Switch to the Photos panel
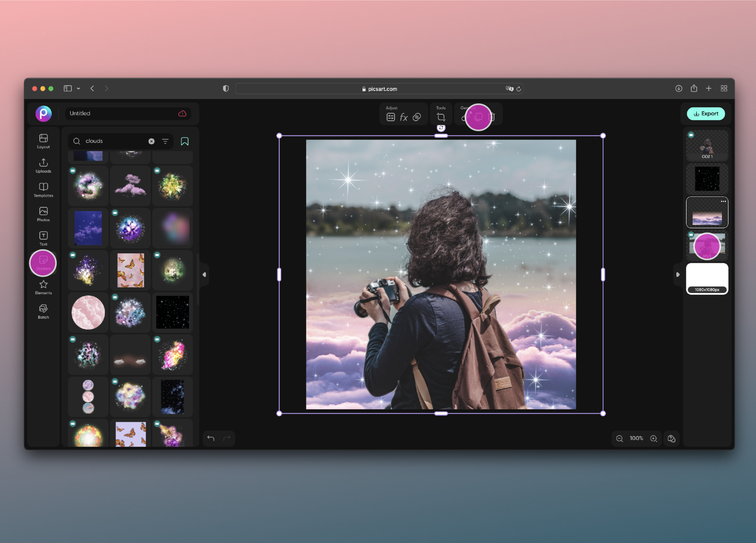This screenshot has width=756, height=543. click(43, 214)
